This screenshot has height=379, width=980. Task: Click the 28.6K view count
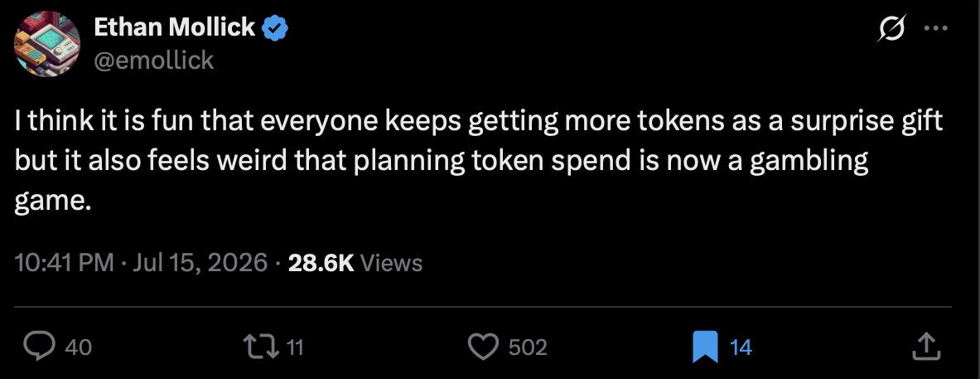[x=321, y=263]
